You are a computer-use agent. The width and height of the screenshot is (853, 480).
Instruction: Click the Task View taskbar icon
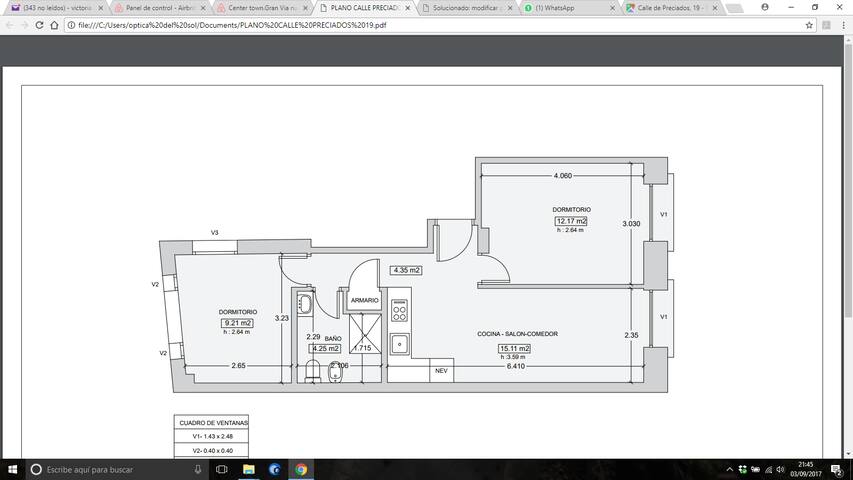point(222,469)
